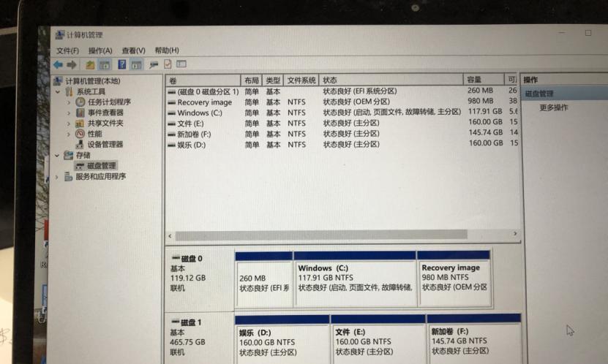Viewport: 608px width, 364px height.
Task: Select the 新加卷 (F:) volume row
Action: tap(342, 134)
